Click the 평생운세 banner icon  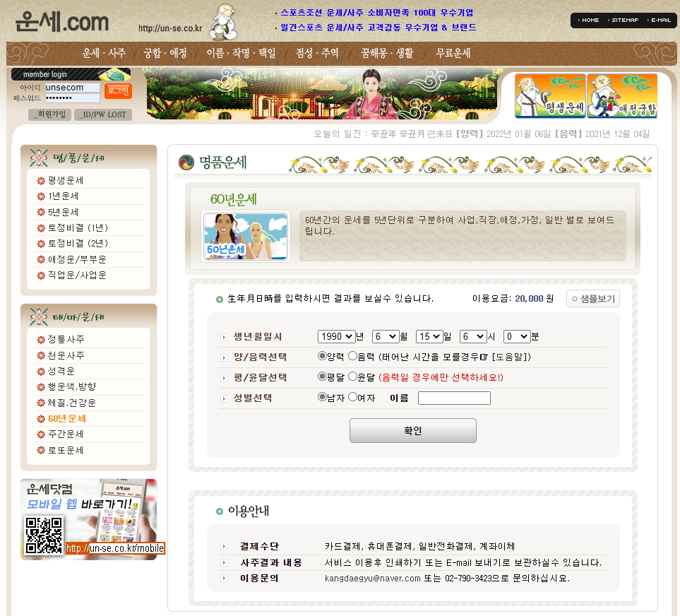(x=550, y=95)
